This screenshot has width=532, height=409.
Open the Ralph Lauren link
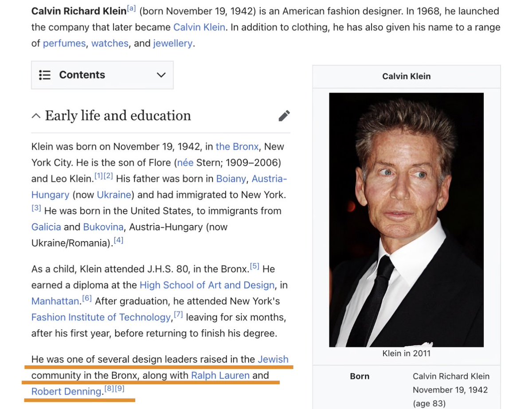[x=220, y=375]
